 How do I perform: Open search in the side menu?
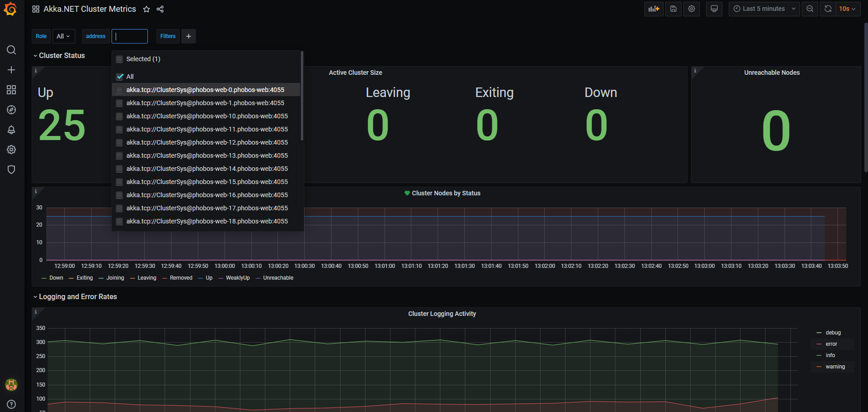[x=11, y=50]
